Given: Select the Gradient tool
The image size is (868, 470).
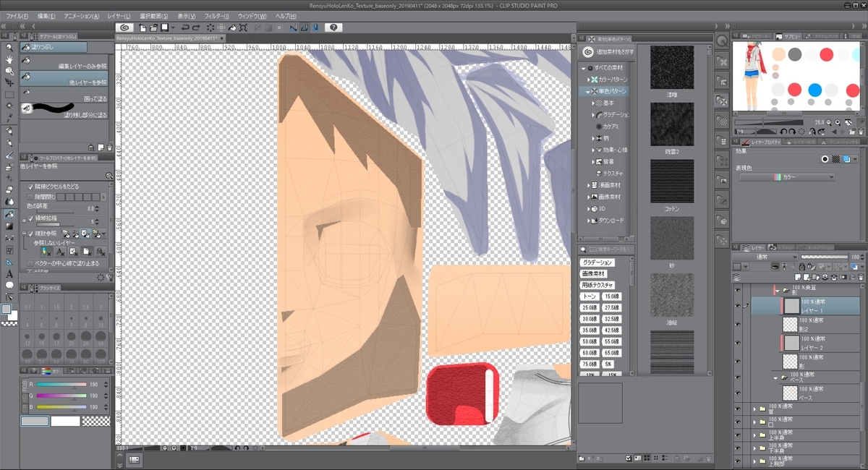Looking at the screenshot, I should pyautogui.click(x=9, y=226).
